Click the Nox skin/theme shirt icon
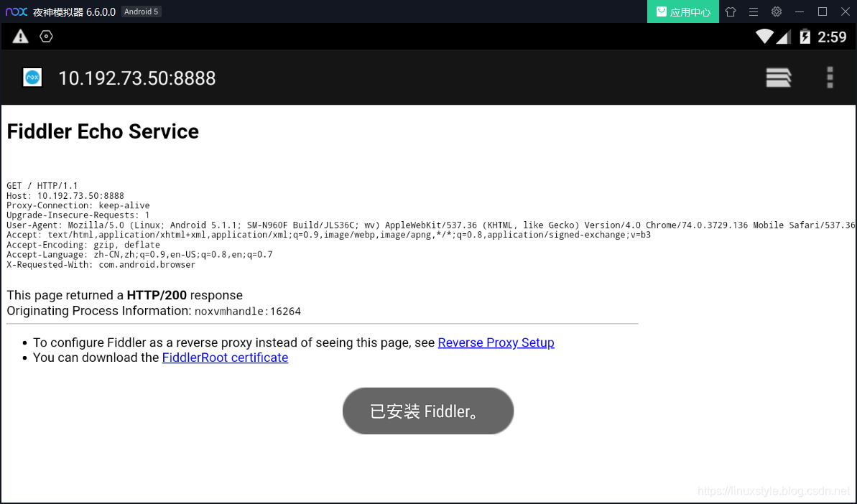This screenshot has width=857, height=504. coord(730,11)
